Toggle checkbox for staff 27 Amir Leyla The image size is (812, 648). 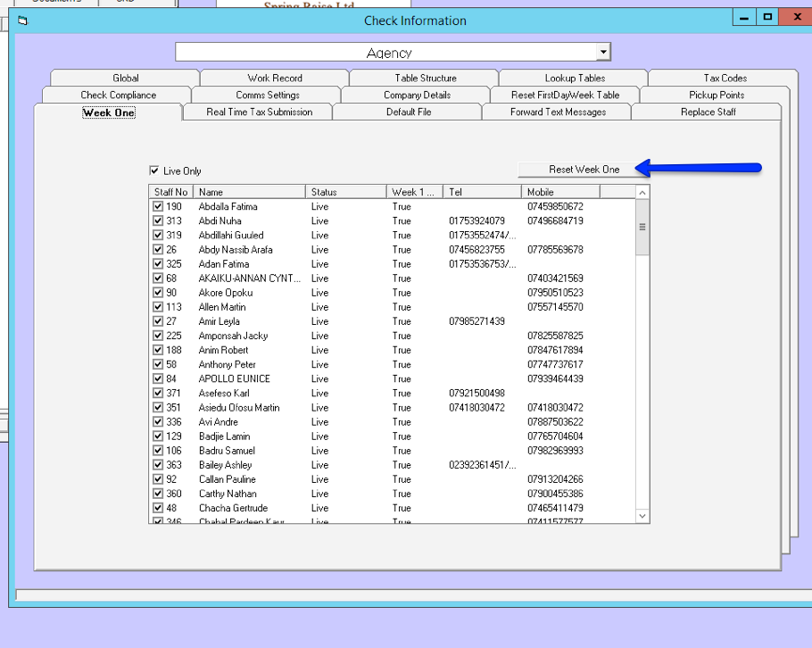pyautogui.click(x=158, y=321)
